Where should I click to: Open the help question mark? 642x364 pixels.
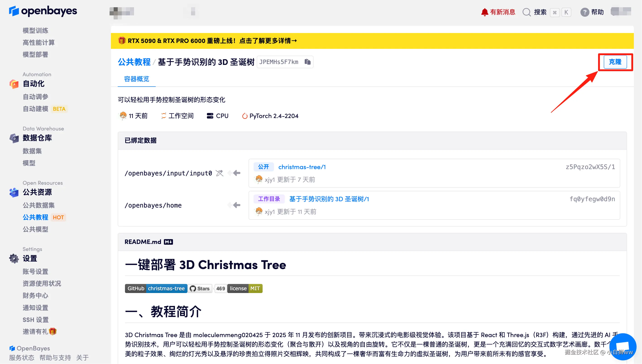point(585,12)
